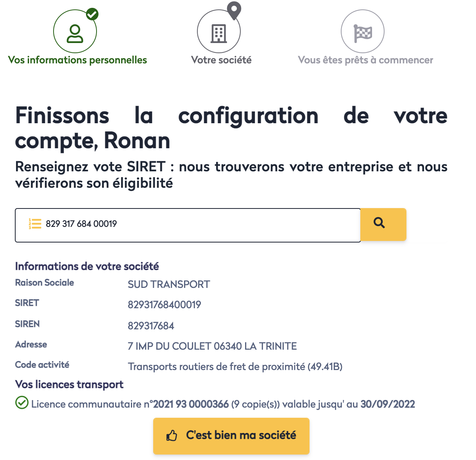The height and width of the screenshot is (460, 476).
Task: Click the map pin marker above building
Action: (234, 10)
